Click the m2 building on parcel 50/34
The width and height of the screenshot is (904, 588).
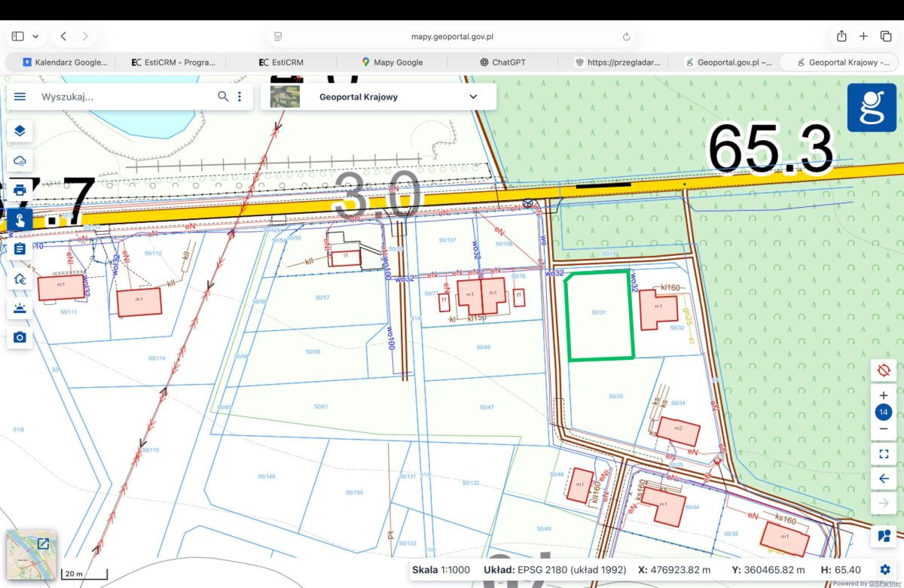click(x=678, y=431)
